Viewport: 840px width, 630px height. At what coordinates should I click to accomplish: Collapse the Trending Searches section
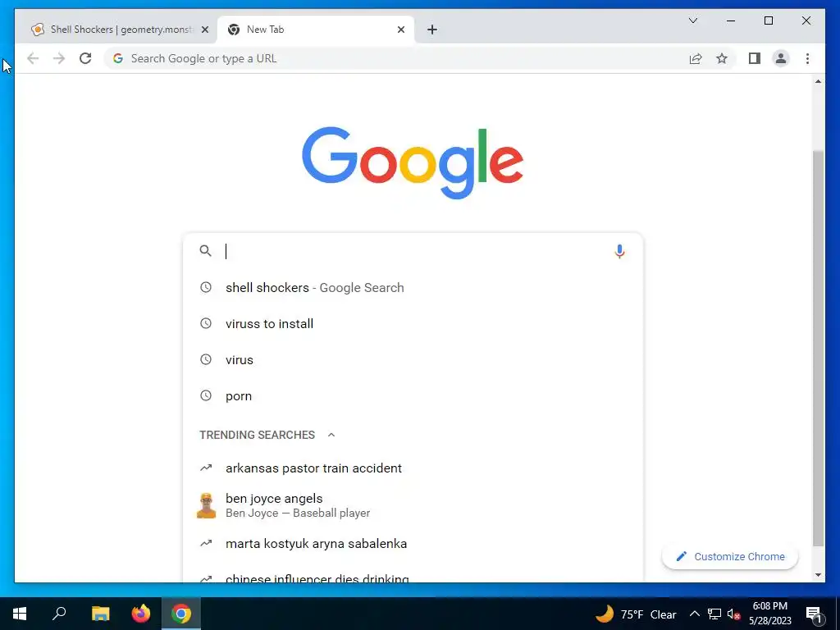click(x=331, y=435)
